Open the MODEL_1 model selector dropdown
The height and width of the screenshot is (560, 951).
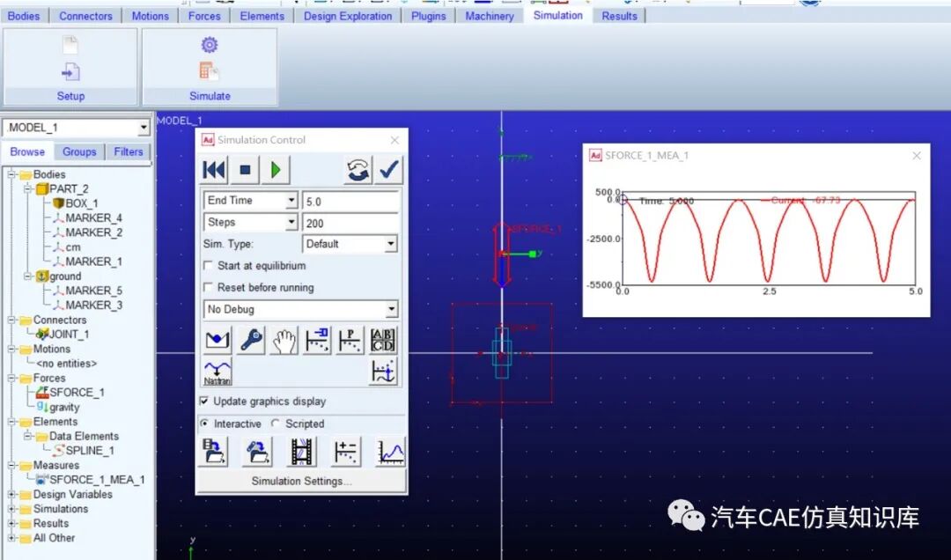144,128
